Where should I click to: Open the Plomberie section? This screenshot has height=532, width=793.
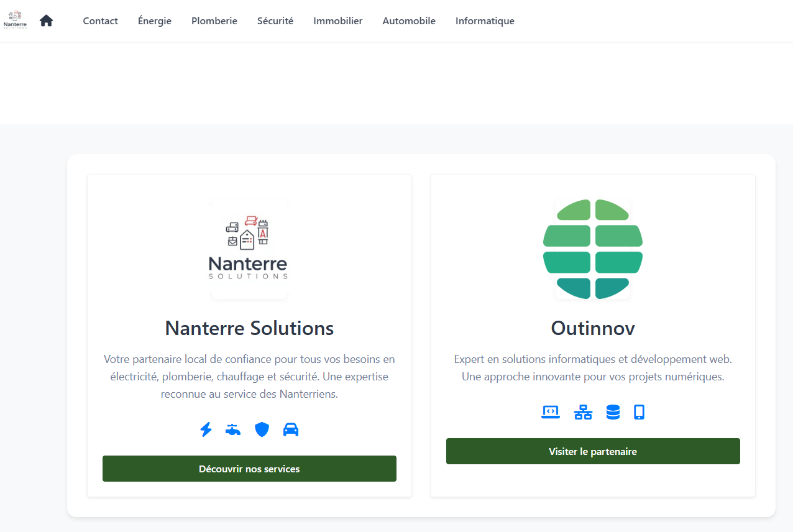click(214, 21)
